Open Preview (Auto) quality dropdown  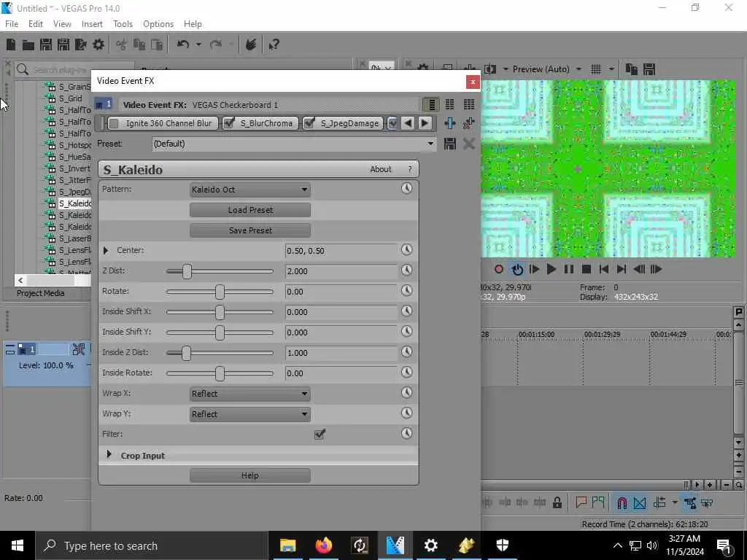tap(578, 69)
